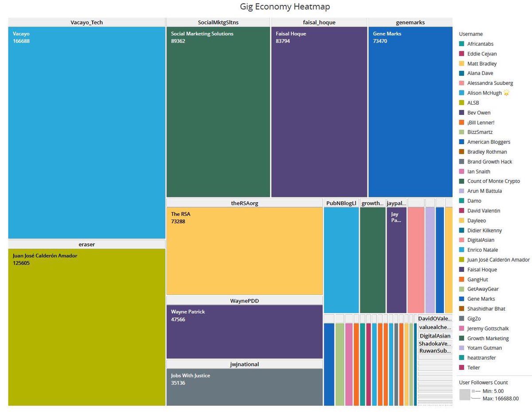Click the Username legend heading

coord(471,34)
